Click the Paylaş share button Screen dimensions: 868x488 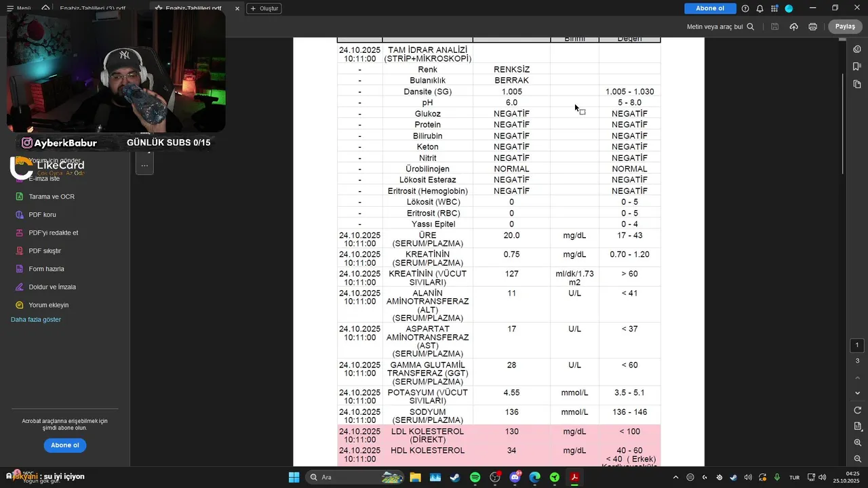845,26
